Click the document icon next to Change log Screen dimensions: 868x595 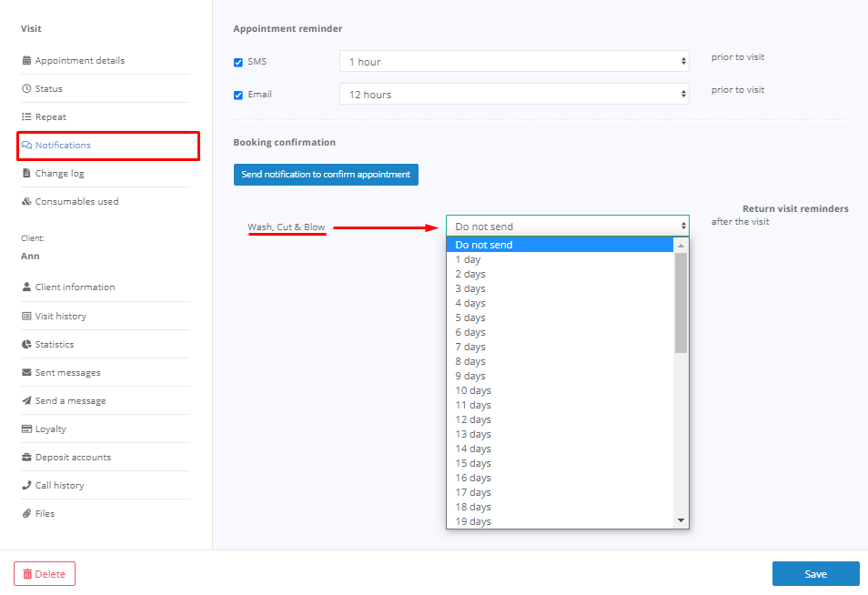26,174
